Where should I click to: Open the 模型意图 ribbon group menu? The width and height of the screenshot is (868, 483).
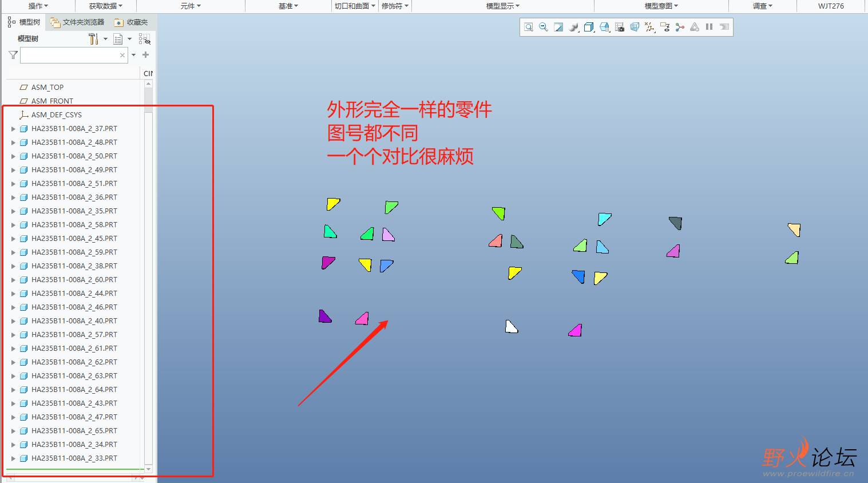[661, 6]
